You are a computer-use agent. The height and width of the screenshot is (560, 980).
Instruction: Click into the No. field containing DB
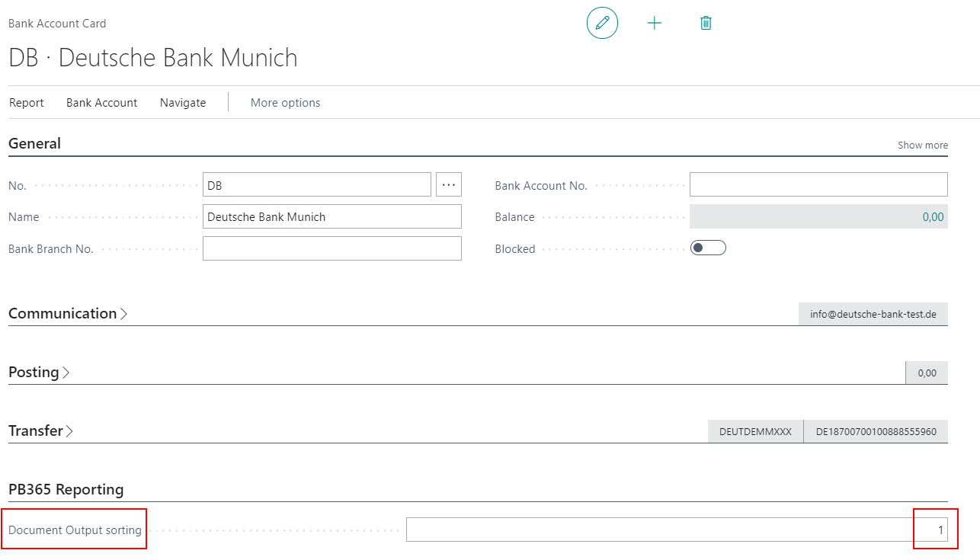(x=317, y=185)
